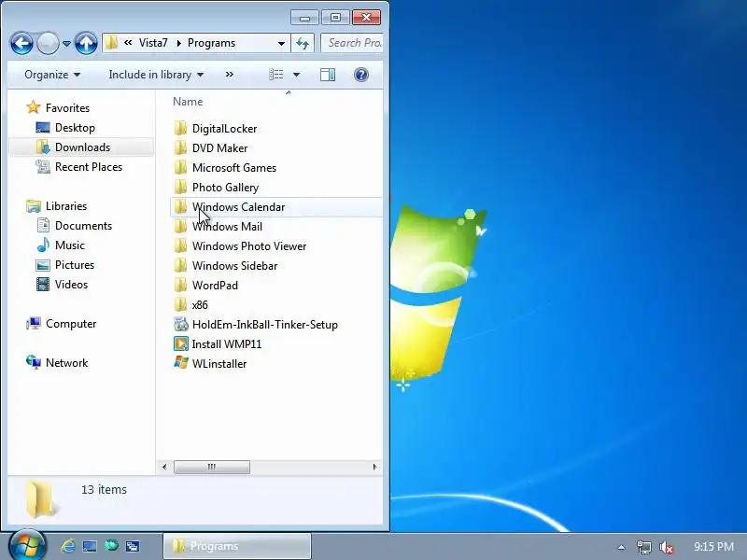Maximize the Programs explorer window
The height and width of the screenshot is (560, 747).
pyautogui.click(x=335, y=18)
